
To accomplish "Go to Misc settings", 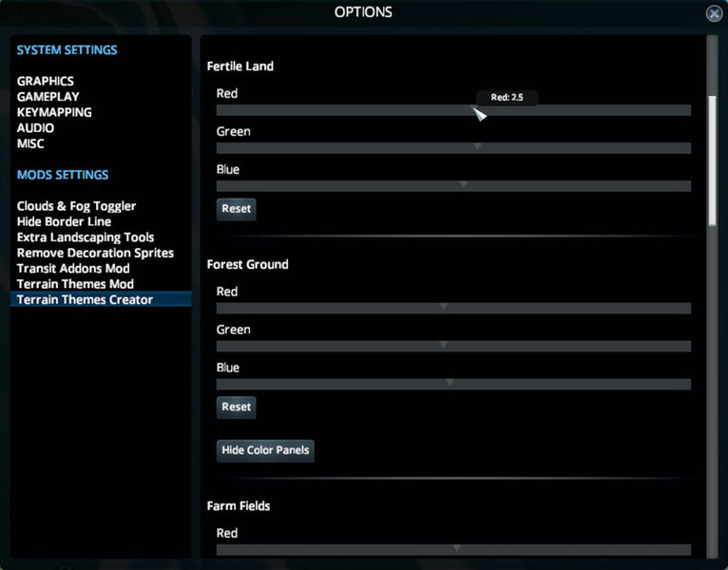I will tap(30, 143).
